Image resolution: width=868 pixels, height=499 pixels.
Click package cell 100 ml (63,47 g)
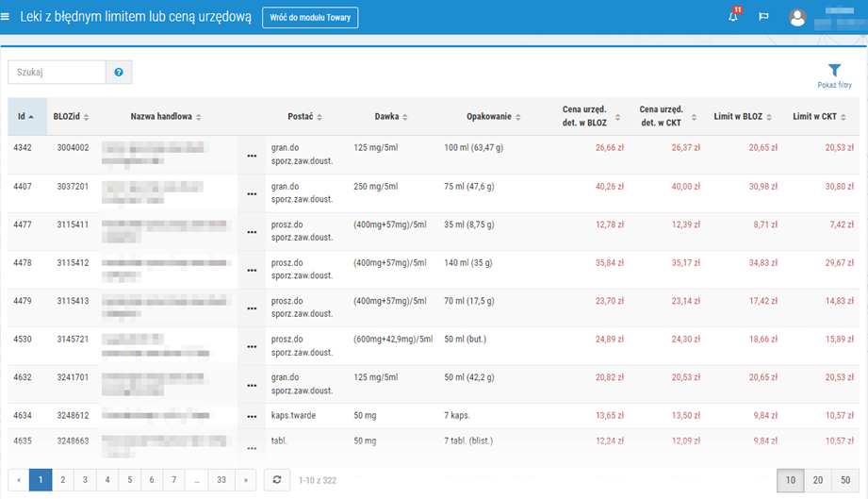click(x=473, y=147)
